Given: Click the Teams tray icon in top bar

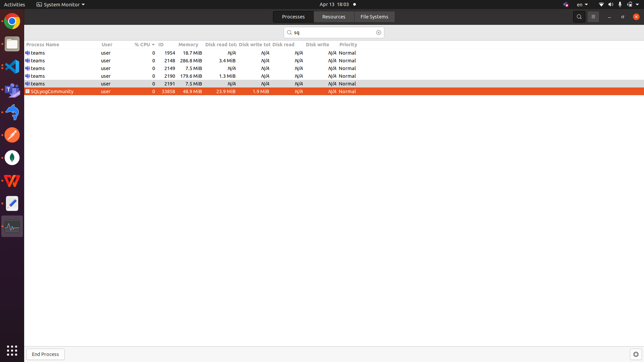Looking at the screenshot, I should point(566,5).
